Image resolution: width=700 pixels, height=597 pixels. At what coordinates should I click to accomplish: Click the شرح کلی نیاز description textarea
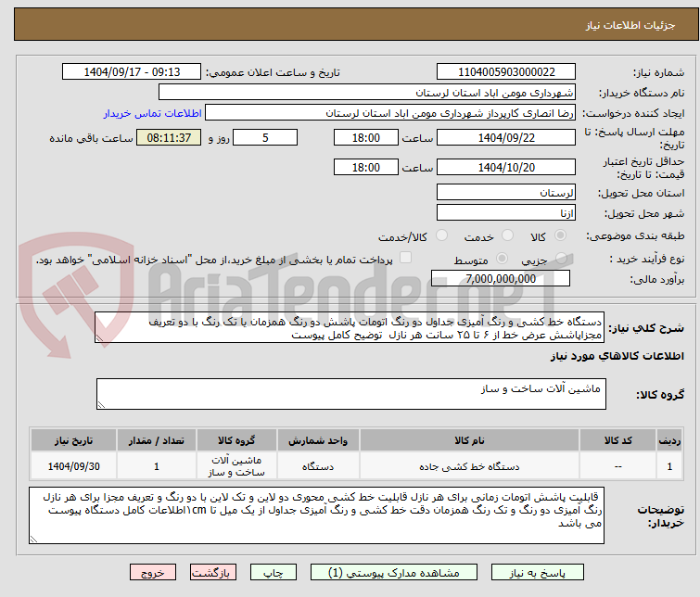pyautogui.click(x=350, y=328)
